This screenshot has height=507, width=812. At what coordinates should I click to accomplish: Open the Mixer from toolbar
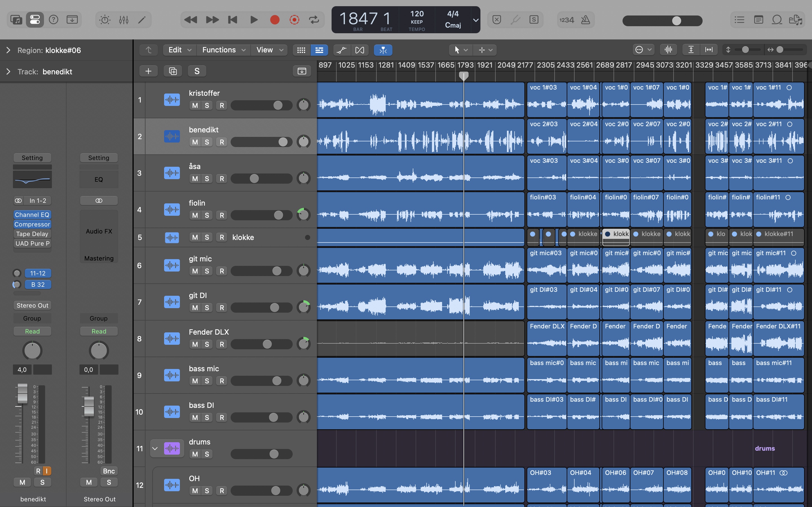pos(123,20)
